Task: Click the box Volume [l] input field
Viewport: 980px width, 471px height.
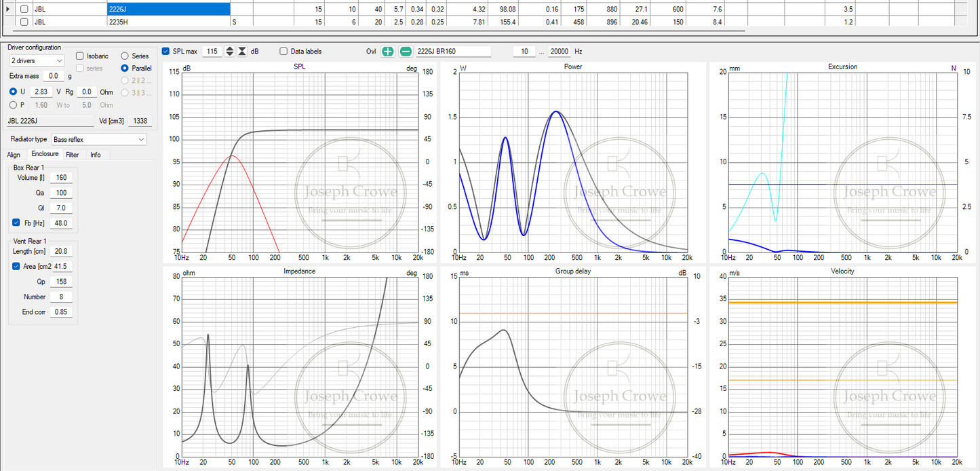Action: click(61, 178)
